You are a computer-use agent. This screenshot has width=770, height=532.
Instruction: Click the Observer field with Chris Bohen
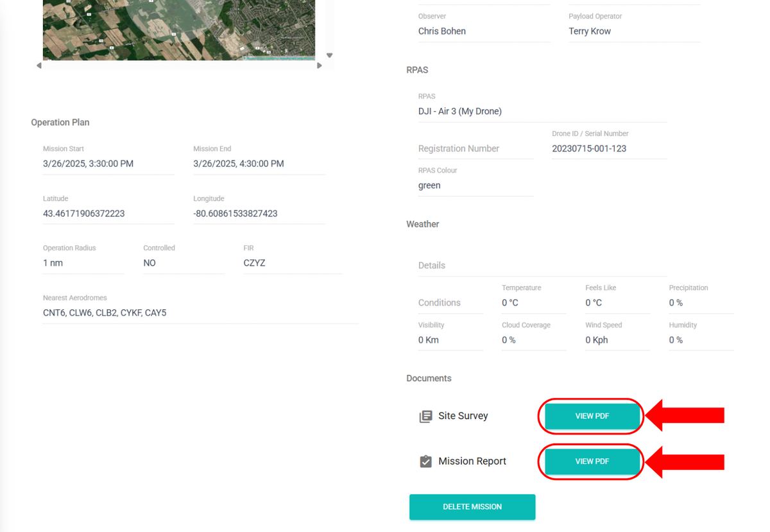tap(484, 31)
